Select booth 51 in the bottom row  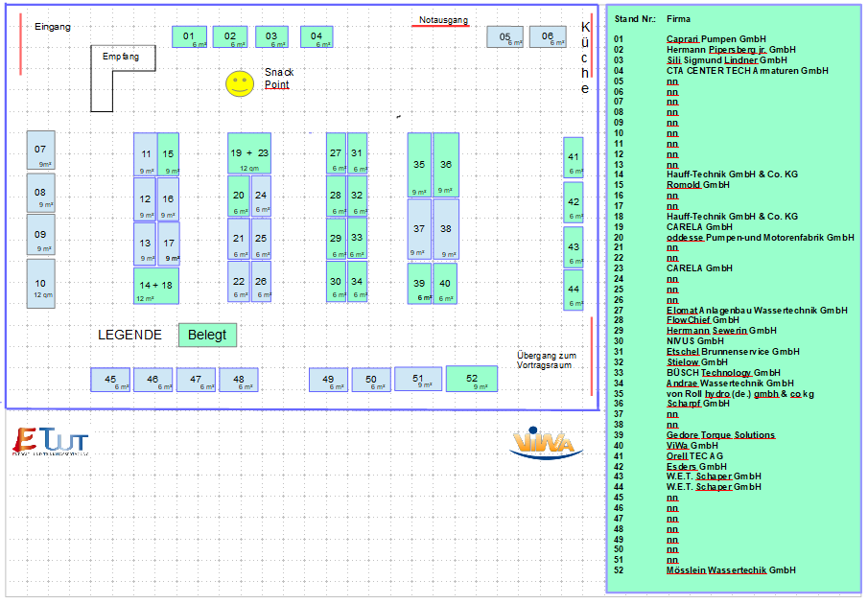pos(418,379)
